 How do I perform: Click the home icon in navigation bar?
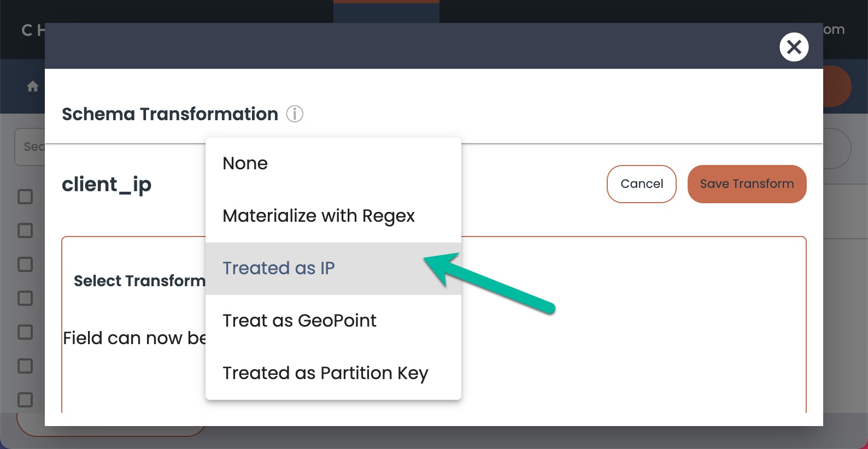tap(33, 86)
